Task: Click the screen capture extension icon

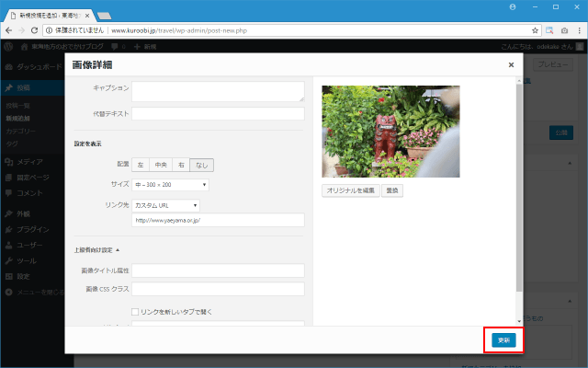Action: click(549, 30)
